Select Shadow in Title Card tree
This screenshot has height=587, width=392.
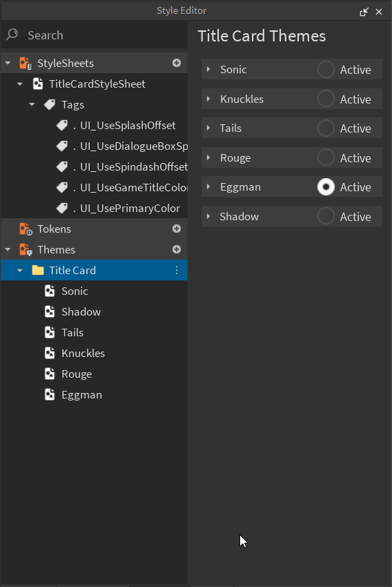pyautogui.click(x=81, y=312)
